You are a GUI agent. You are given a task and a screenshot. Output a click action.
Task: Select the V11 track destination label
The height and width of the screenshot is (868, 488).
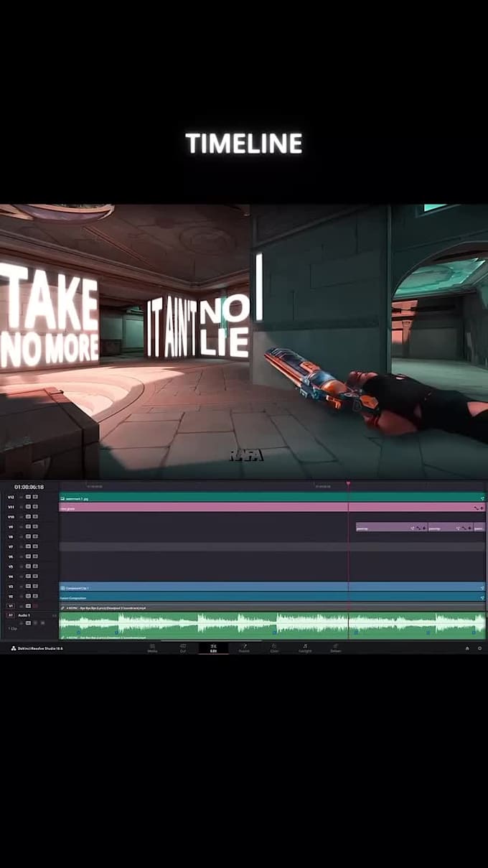click(x=11, y=507)
